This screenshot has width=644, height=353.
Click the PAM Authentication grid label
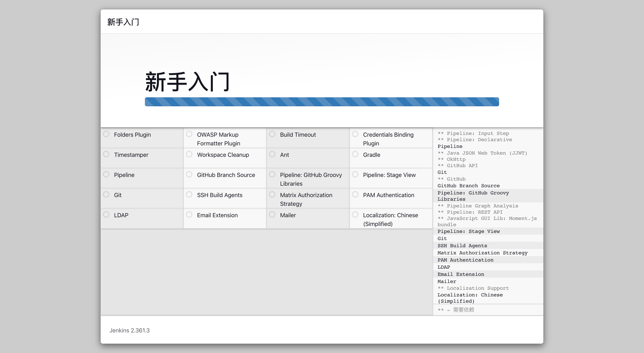[389, 195]
